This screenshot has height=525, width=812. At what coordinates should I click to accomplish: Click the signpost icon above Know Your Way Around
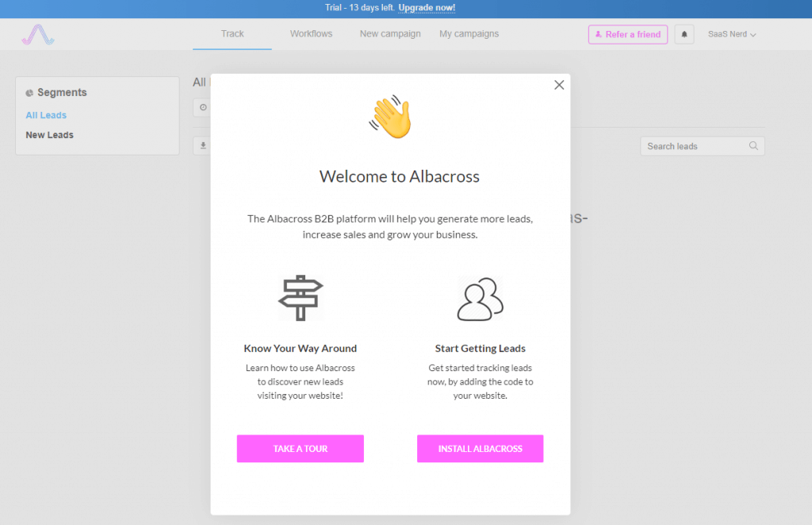(301, 298)
